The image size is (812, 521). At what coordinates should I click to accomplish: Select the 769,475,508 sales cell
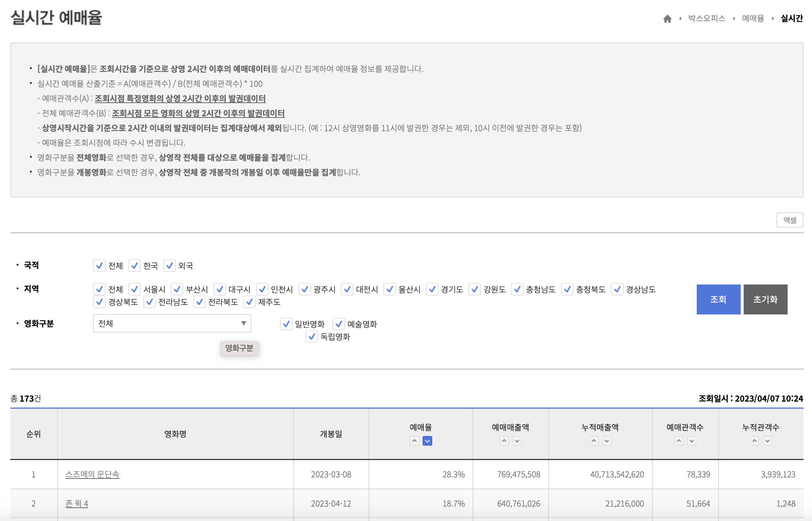pyautogui.click(x=511, y=474)
